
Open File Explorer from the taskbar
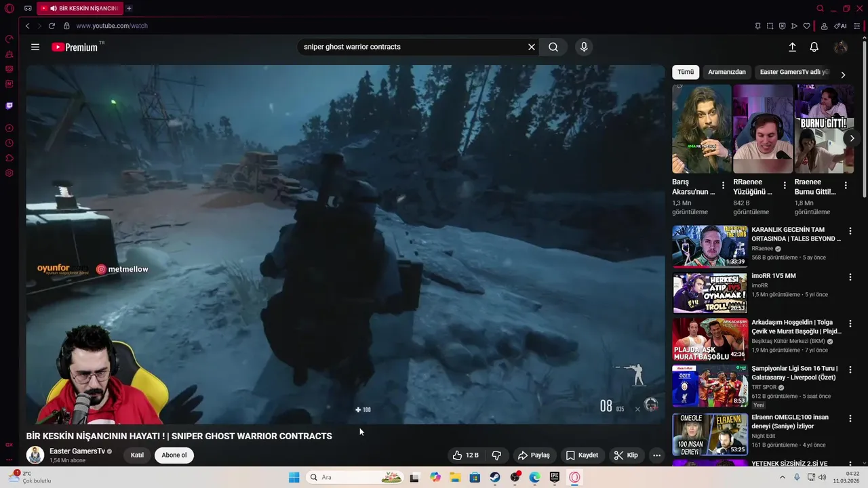[454, 477]
